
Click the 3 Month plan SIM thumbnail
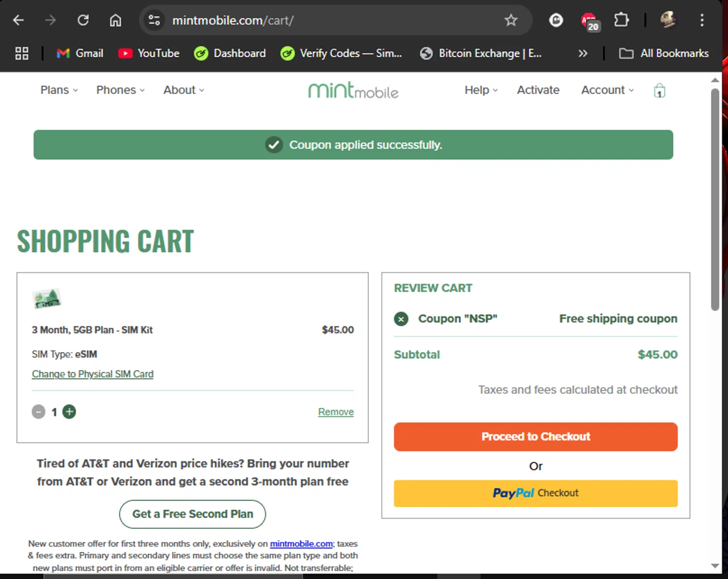pyautogui.click(x=47, y=298)
